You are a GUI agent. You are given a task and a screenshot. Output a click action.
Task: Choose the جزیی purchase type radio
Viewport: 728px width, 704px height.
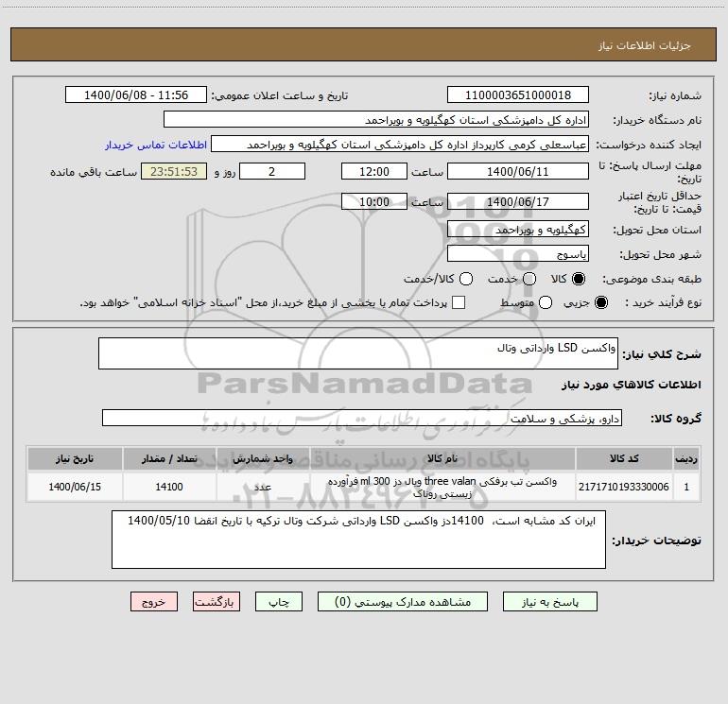point(600,302)
